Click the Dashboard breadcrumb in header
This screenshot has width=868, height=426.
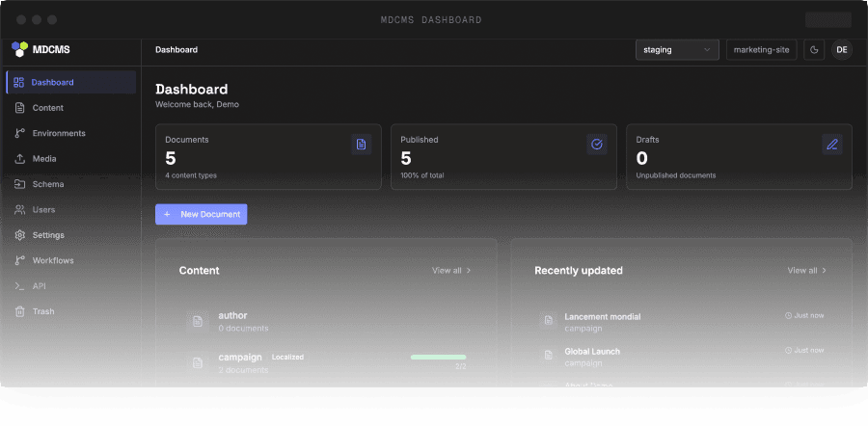click(x=176, y=50)
